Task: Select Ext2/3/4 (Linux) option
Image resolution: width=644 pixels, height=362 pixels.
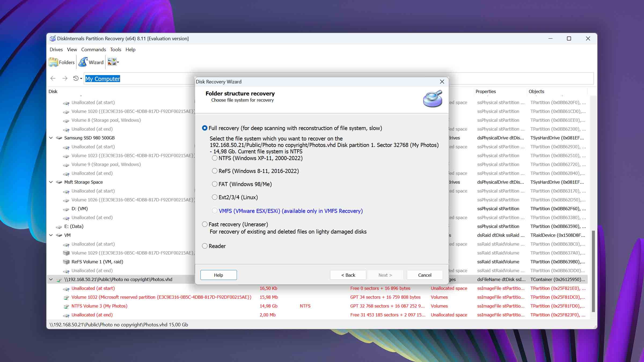Action: click(x=215, y=197)
